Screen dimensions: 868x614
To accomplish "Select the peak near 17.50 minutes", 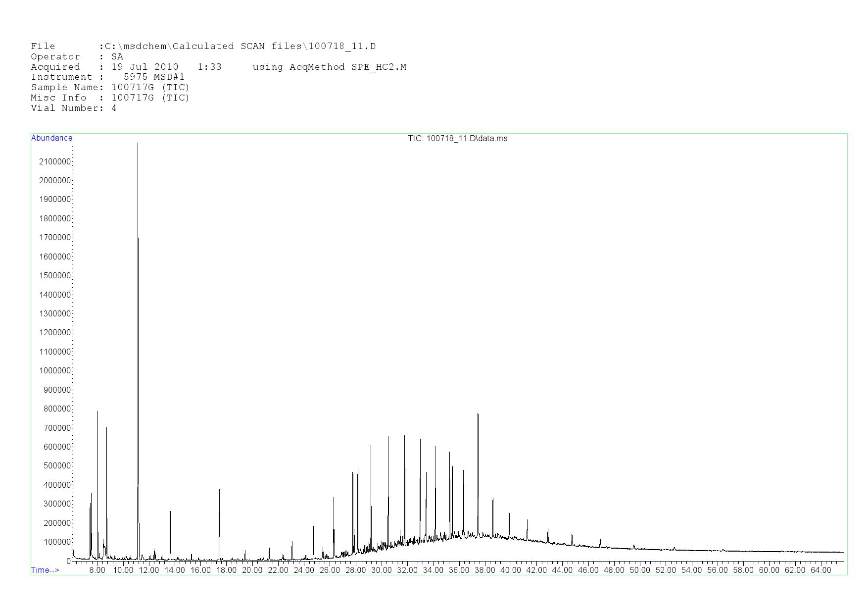I will 219,491.
